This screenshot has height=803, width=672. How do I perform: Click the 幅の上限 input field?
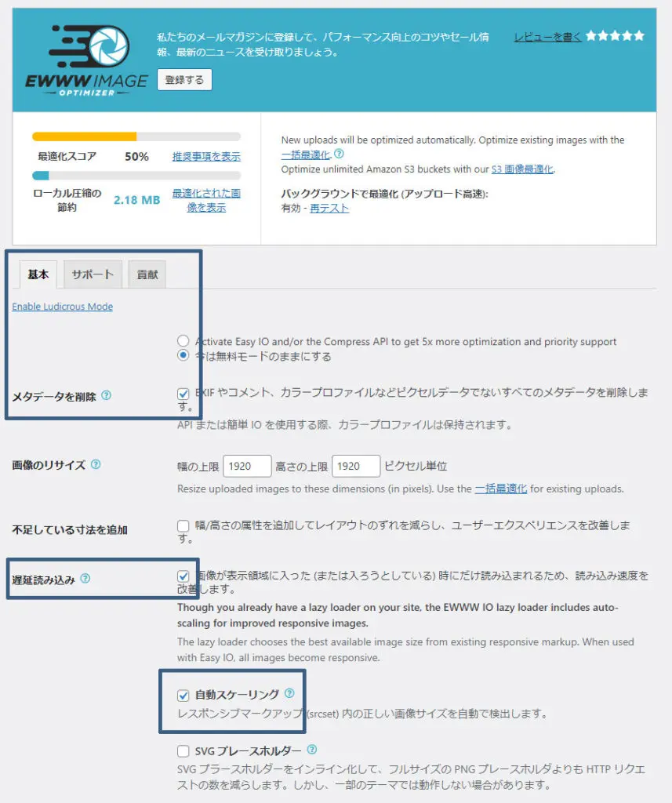click(x=247, y=466)
